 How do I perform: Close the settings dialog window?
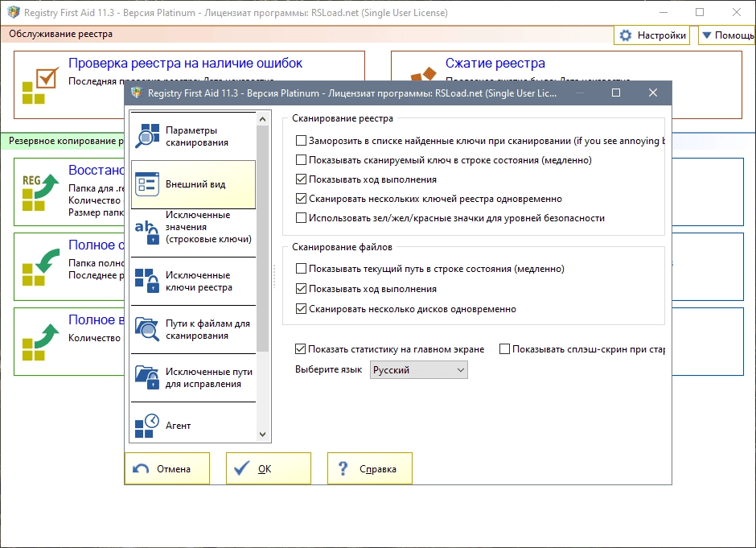(x=653, y=93)
